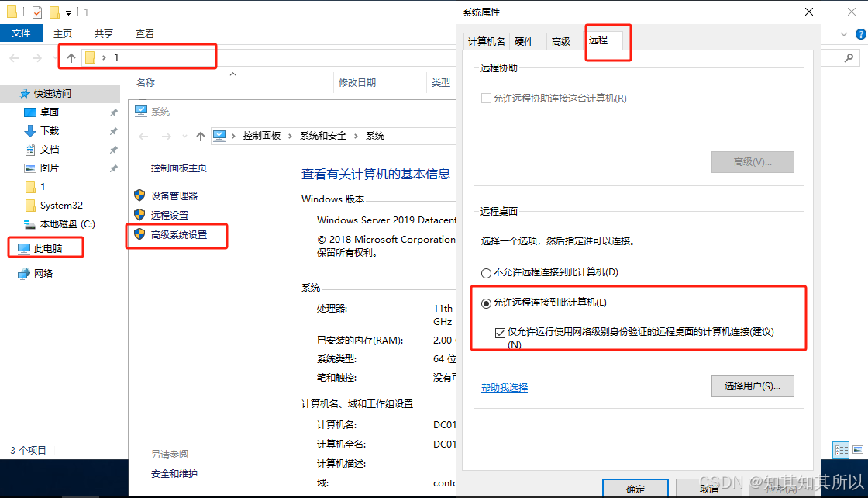Select 允许远程连接到此计算机 radio option
The image size is (868, 498).
486,303
